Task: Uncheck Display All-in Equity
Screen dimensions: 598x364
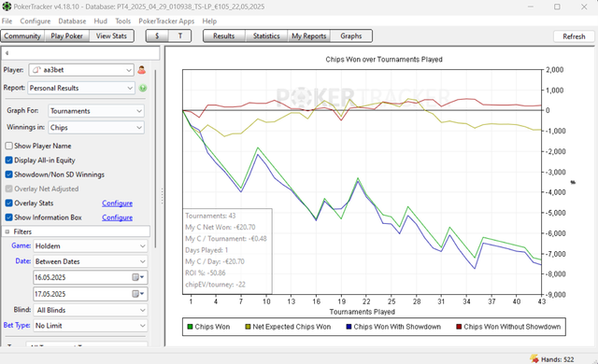Action: point(8,161)
